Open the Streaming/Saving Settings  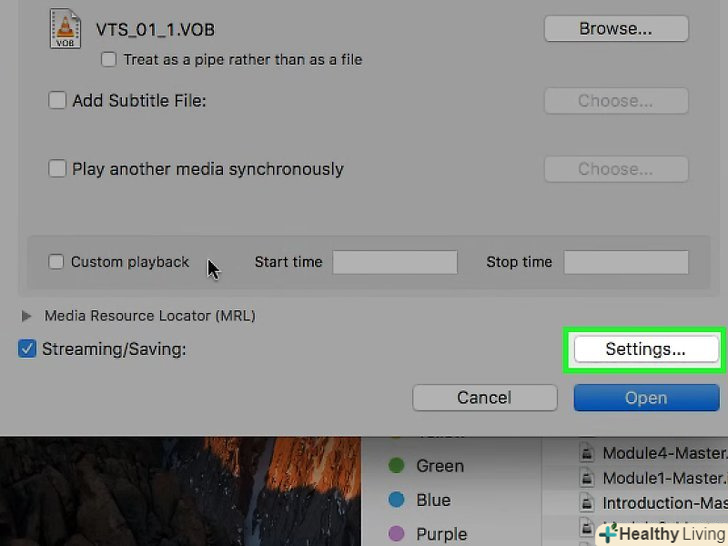click(x=645, y=349)
